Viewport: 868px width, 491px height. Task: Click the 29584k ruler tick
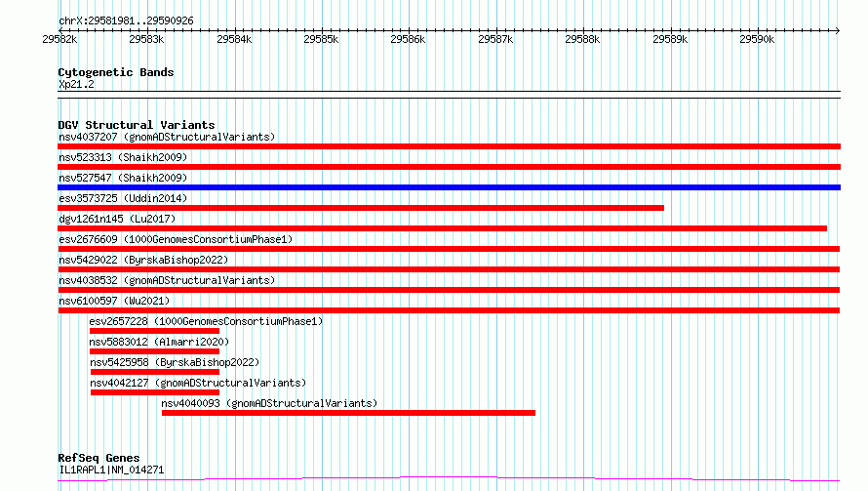tap(234, 39)
